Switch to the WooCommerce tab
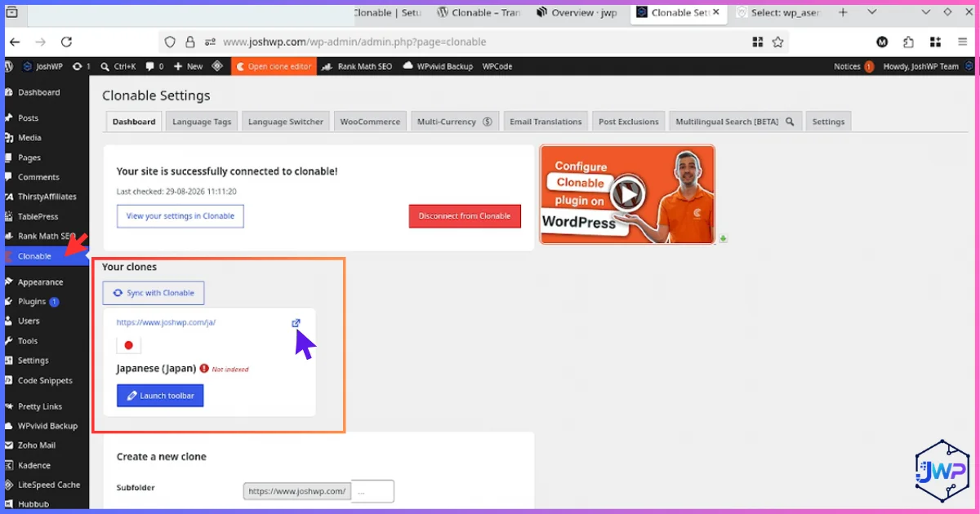The width and height of the screenshot is (980, 514). tap(370, 122)
